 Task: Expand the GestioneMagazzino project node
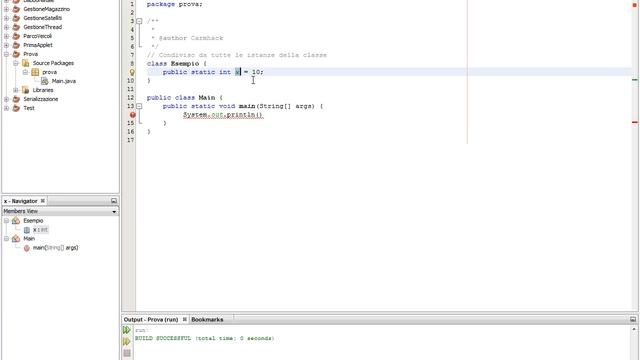7,9
